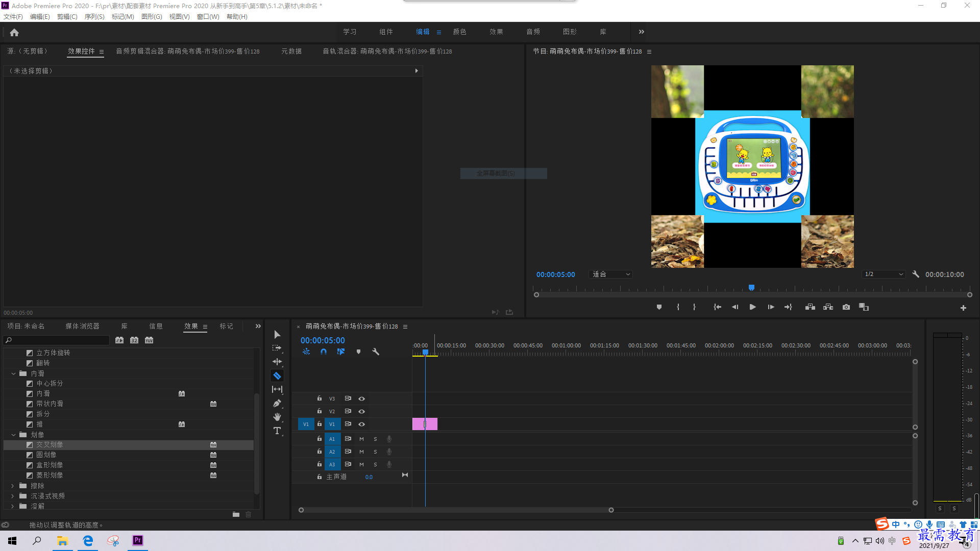Expand the 沉浸式视频 folder
This screenshot has width=980, height=551.
tap(13, 496)
